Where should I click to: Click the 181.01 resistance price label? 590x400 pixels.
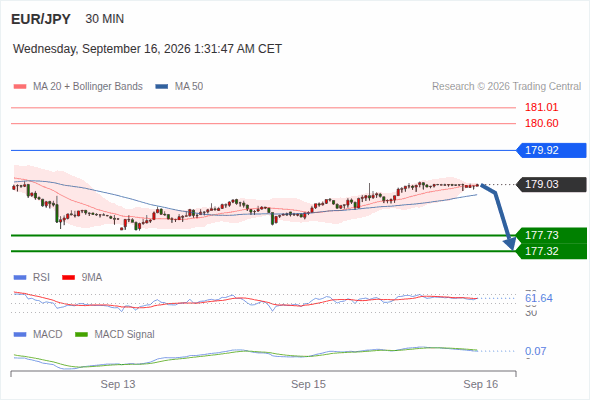(x=541, y=108)
